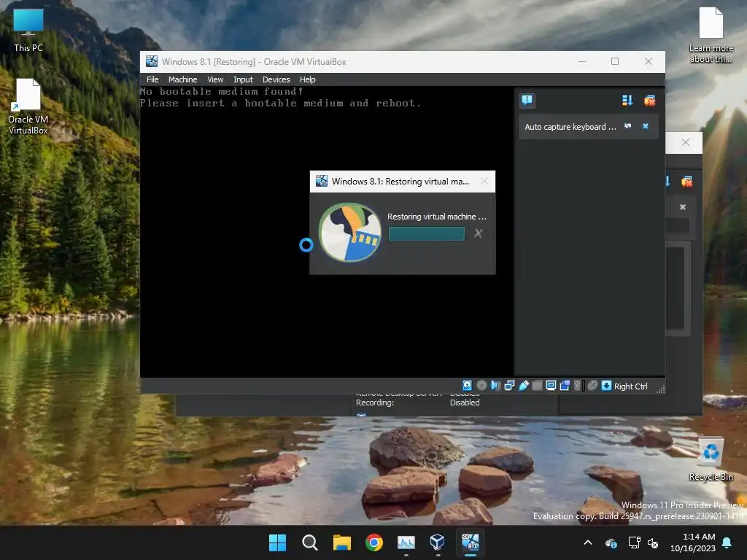Click the delete notifications icon in background Manager window
Image resolution: width=747 pixels, height=560 pixels.
pos(686,182)
